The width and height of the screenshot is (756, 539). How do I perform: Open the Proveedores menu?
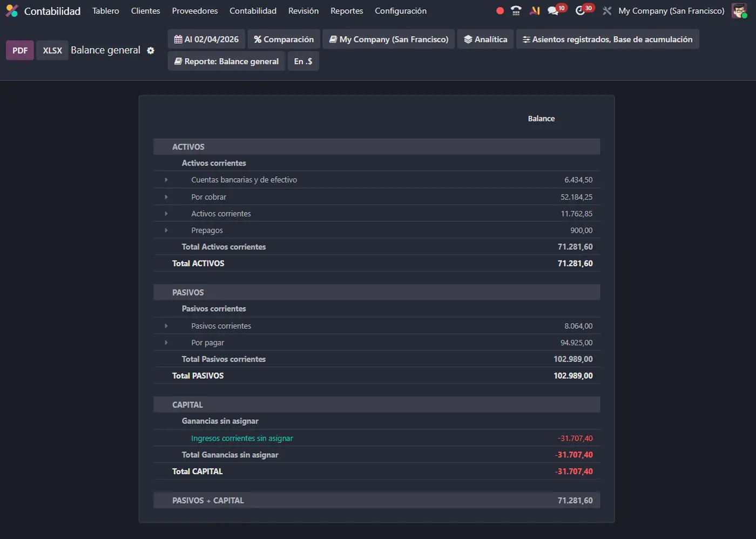tap(195, 11)
